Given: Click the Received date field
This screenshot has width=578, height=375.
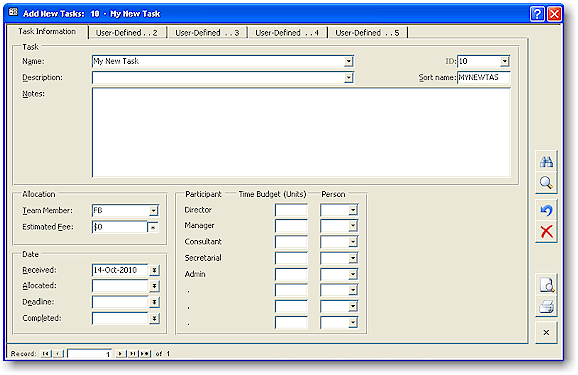Looking at the screenshot, I should (120, 270).
